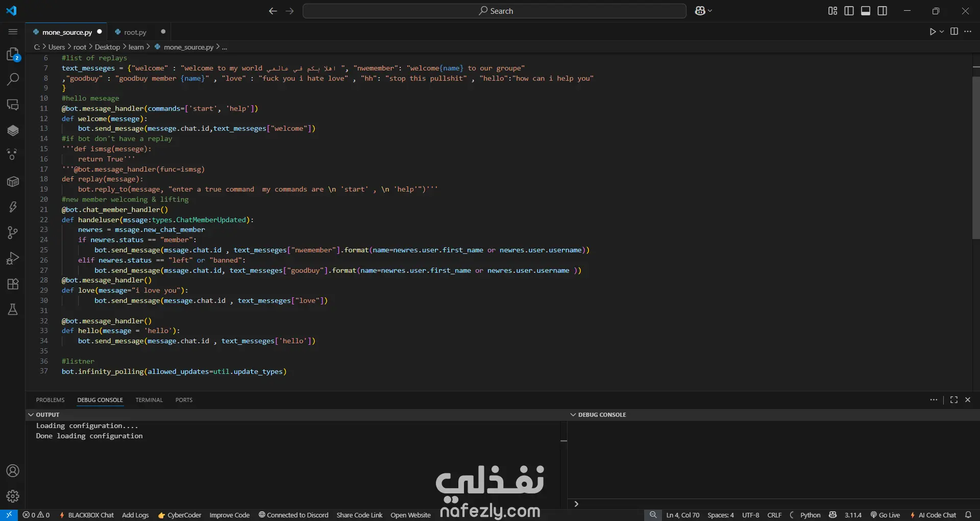Select the DEBUG CONSOLE panel tab

point(100,400)
